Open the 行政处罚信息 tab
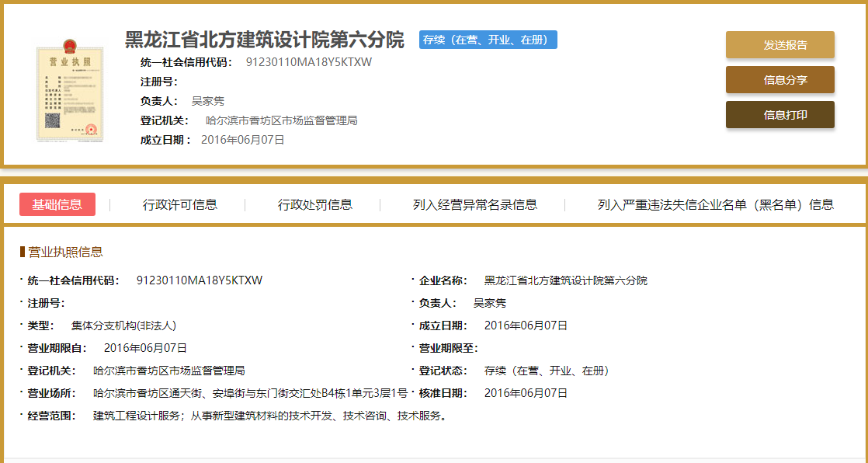The width and height of the screenshot is (868, 463). (x=315, y=204)
